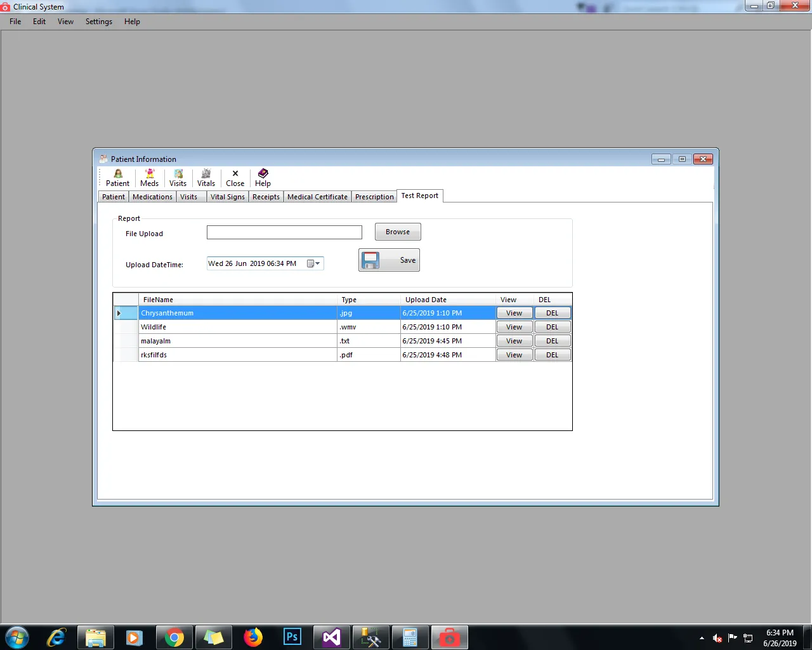Click the FileName column header
Screen dimensions: 812x650
tap(238, 300)
